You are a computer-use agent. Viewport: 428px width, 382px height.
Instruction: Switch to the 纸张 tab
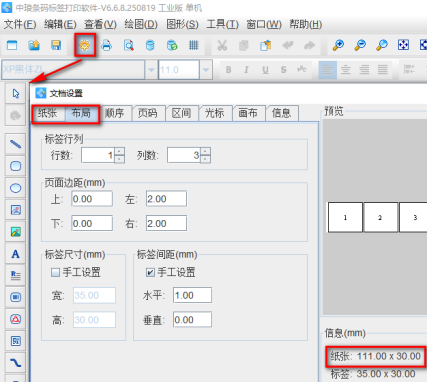[48, 114]
